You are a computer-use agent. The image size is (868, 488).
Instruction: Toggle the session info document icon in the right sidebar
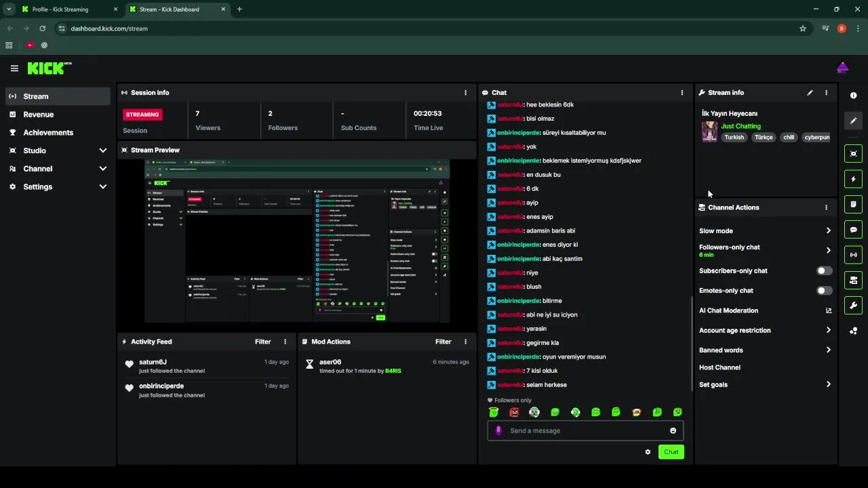(853, 204)
